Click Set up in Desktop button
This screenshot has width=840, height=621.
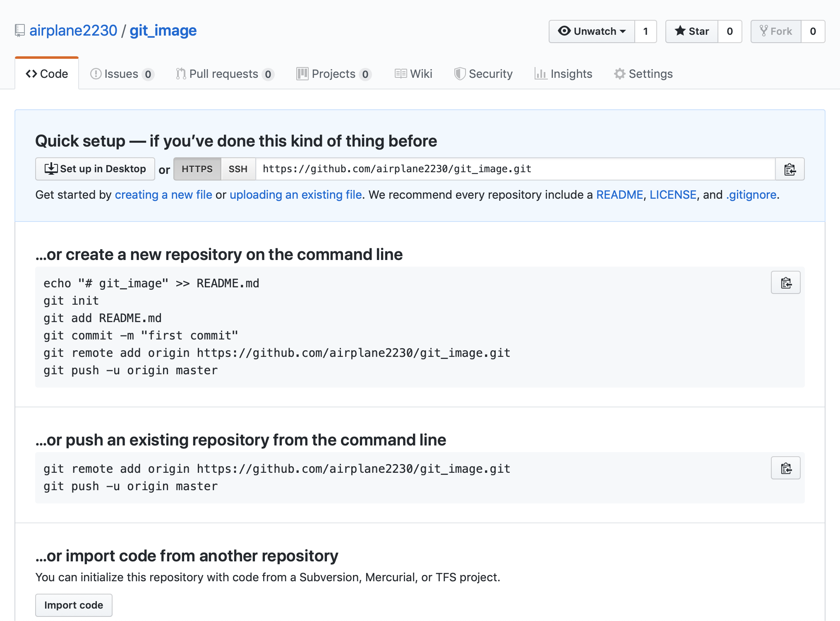pos(95,169)
